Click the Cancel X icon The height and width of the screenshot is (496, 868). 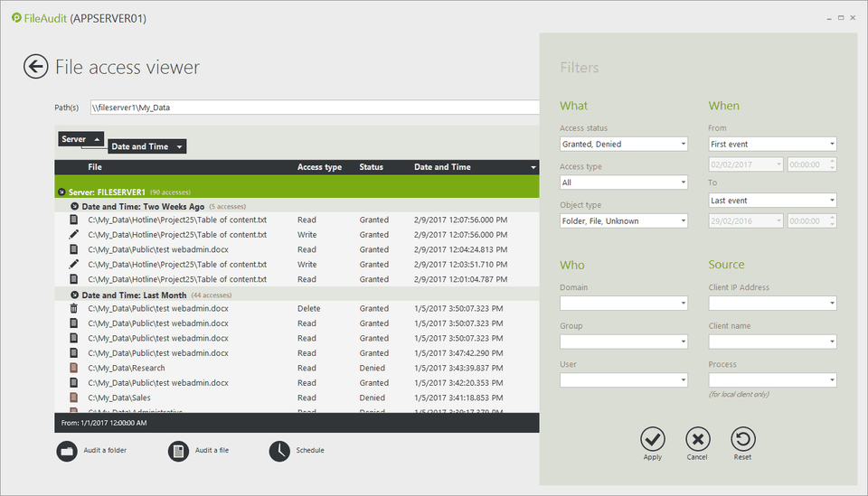[697, 439]
